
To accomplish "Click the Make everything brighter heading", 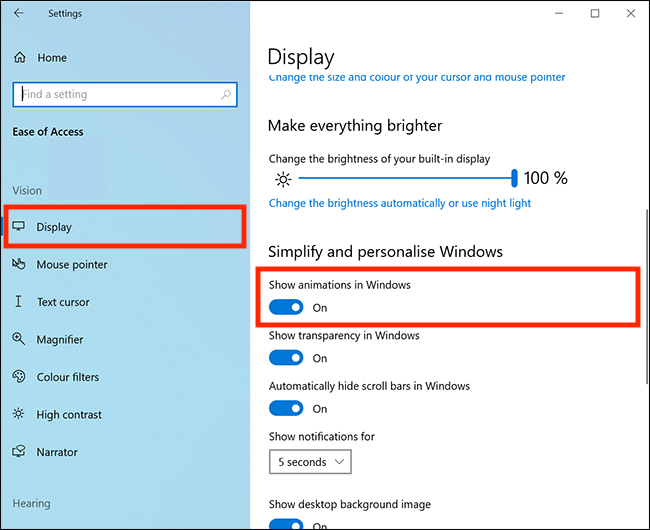I will (x=355, y=126).
